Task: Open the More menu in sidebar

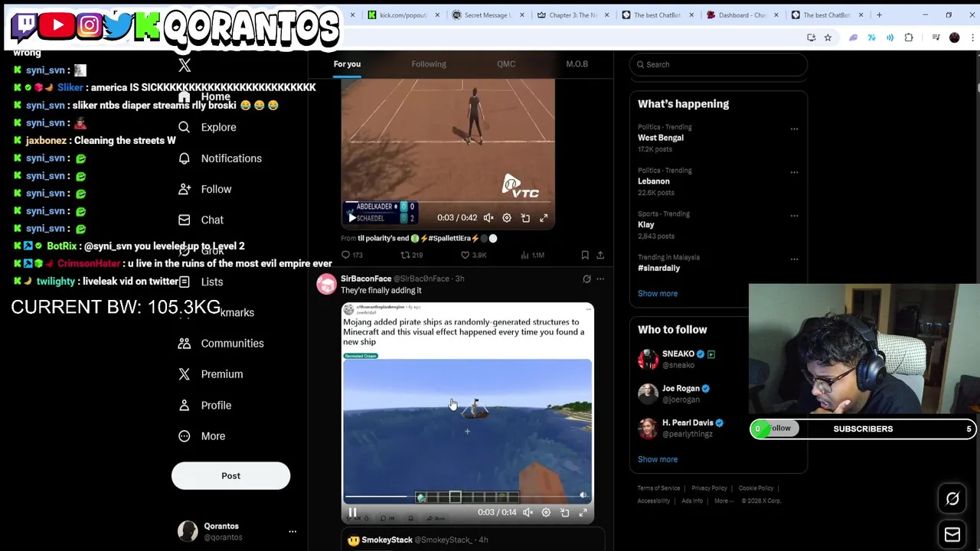Action: coord(202,436)
